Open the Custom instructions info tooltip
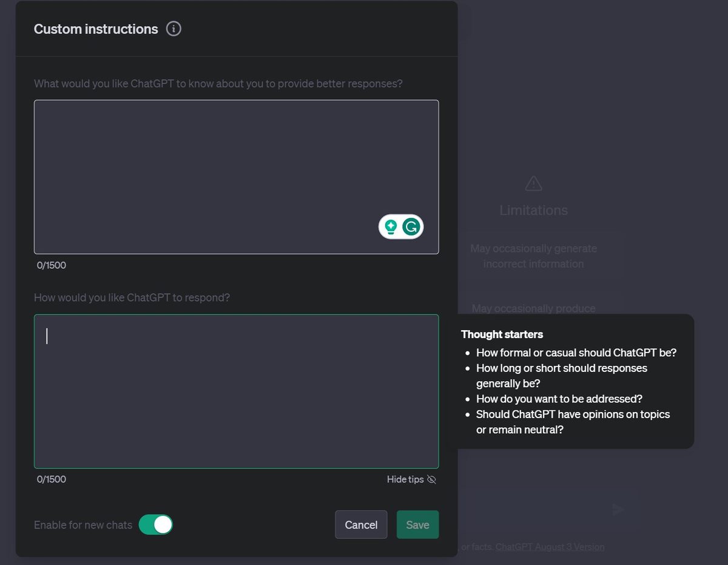The width and height of the screenshot is (728, 565). click(174, 29)
